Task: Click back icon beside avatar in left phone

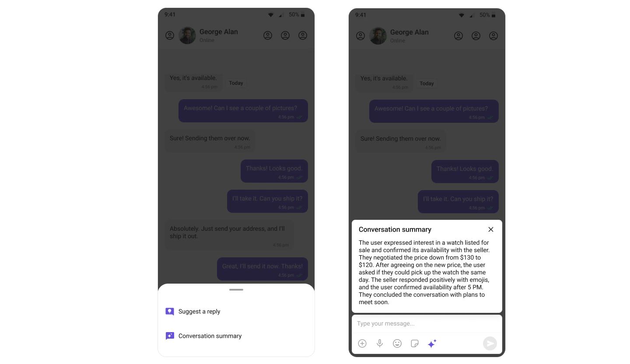Action: tap(170, 35)
